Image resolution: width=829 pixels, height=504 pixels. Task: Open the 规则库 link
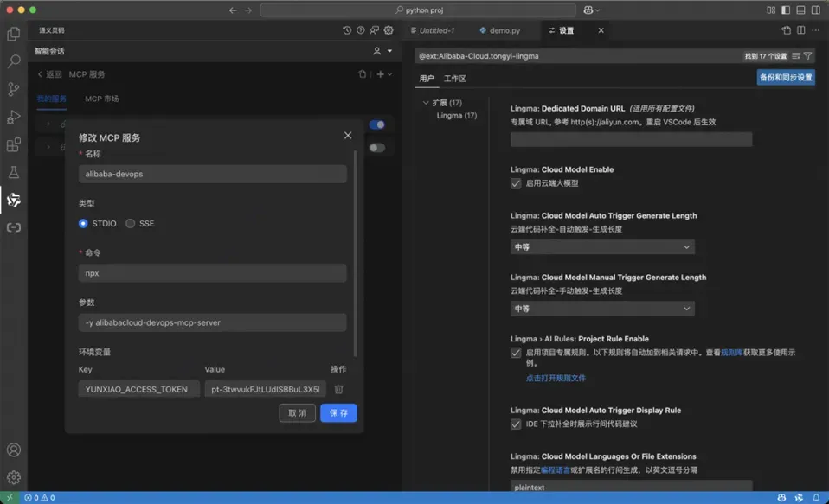point(732,353)
